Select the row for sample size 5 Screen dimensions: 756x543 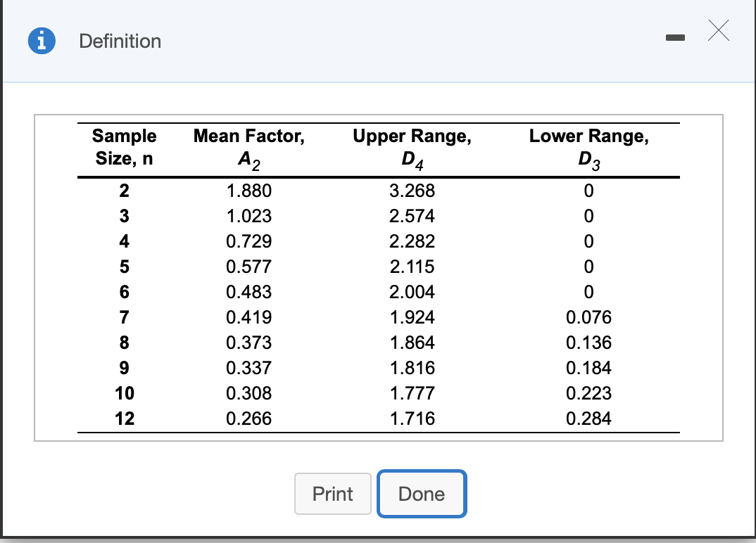click(124, 267)
